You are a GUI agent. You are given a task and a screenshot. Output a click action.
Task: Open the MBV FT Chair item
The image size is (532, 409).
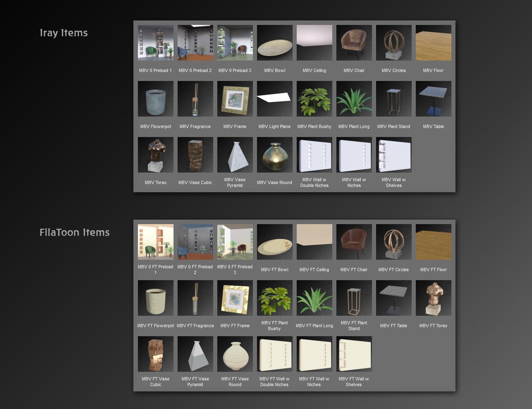(354, 242)
